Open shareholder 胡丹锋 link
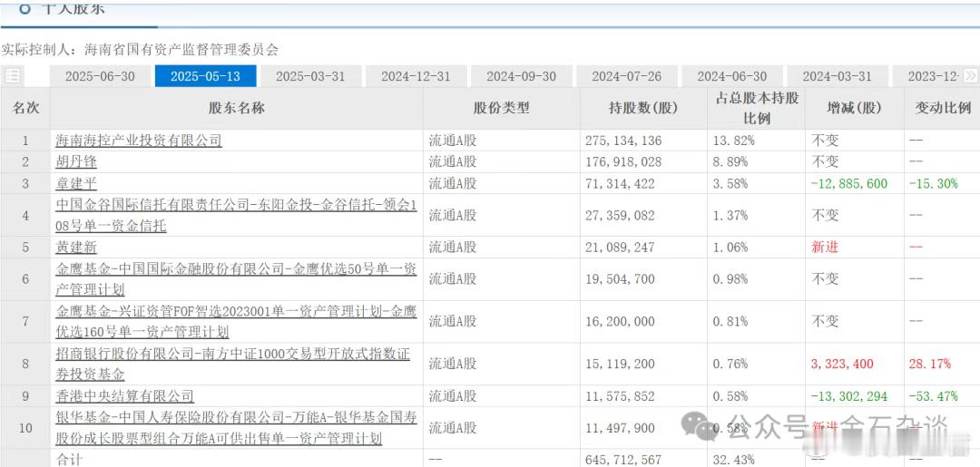Screen dimensions: 980x467 click(76, 162)
